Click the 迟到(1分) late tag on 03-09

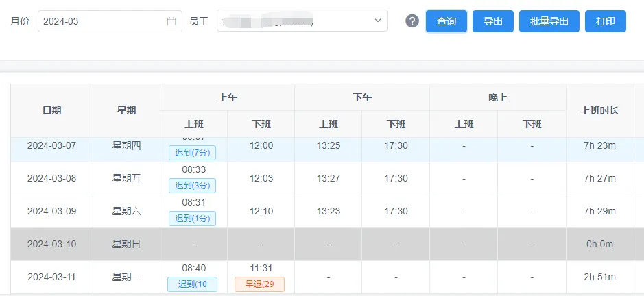(192, 219)
